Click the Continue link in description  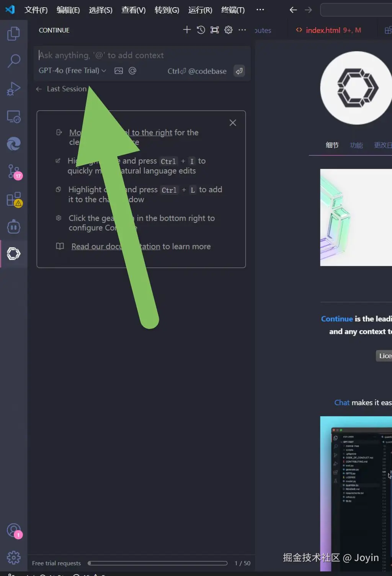337,319
